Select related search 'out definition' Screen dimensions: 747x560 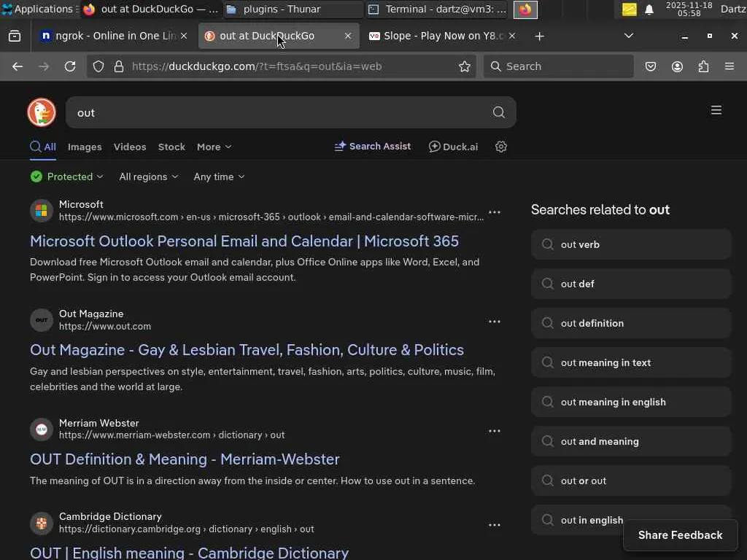click(x=631, y=323)
